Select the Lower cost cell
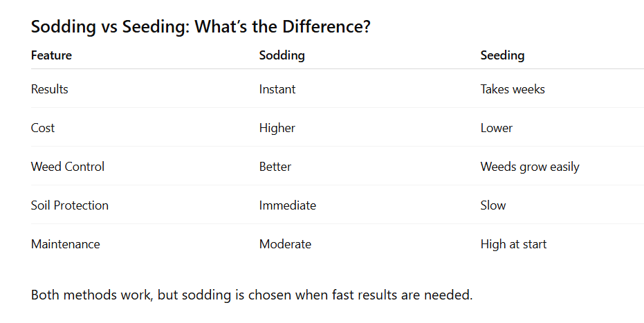This screenshot has width=644, height=323. 497,128
